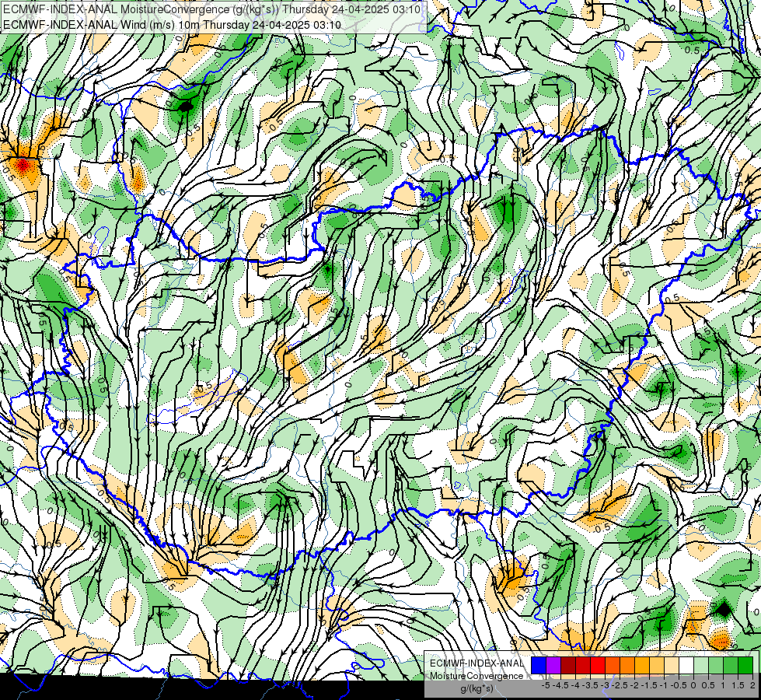761x700 pixels.
Task: Click the darkest green swatch ending at 2
Action: pos(745,666)
